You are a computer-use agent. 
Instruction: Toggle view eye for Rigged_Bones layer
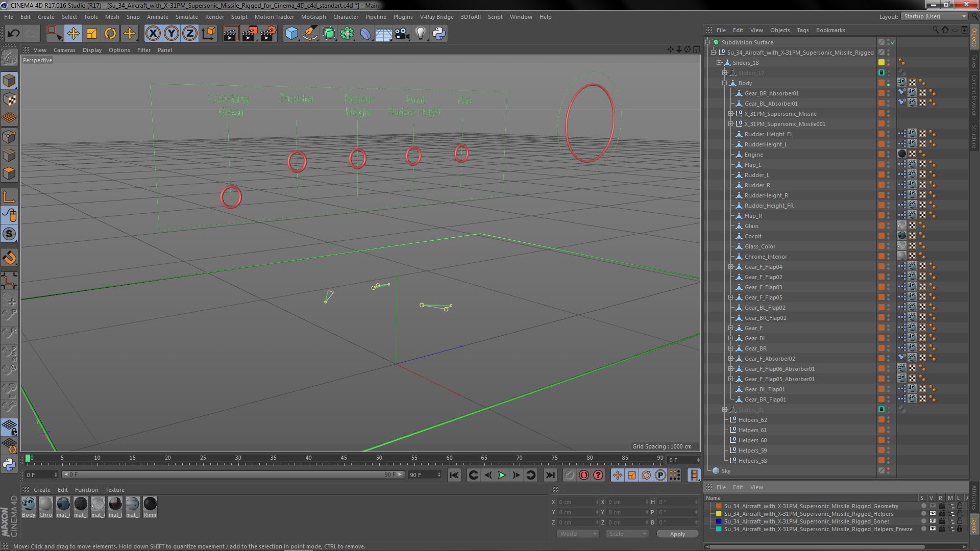pos(933,521)
